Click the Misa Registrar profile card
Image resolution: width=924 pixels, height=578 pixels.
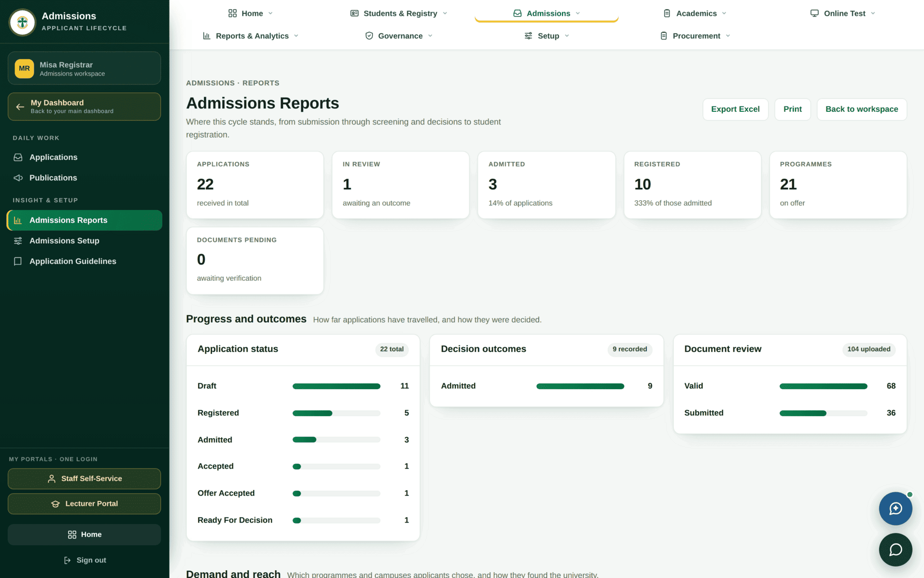pyautogui.click(x=84, y=68)
